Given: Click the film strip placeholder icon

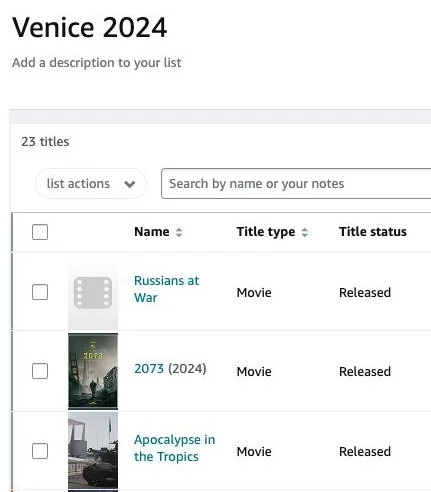Looking at the screenshot, I should tap(93, 292).
